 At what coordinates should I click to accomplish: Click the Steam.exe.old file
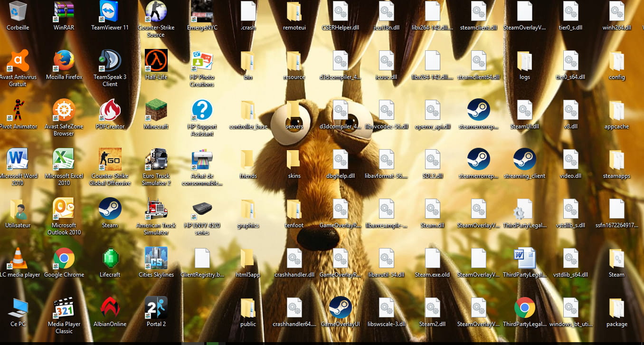point(432,258)
